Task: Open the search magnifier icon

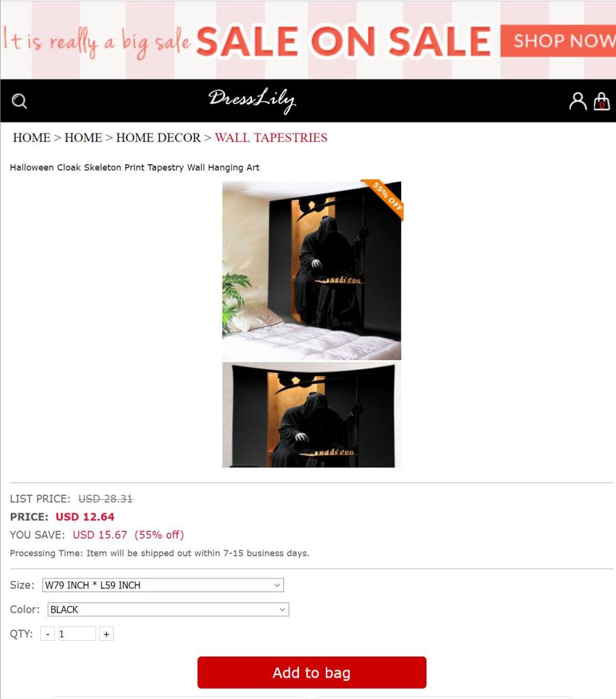Action: (x=19, y=101)
